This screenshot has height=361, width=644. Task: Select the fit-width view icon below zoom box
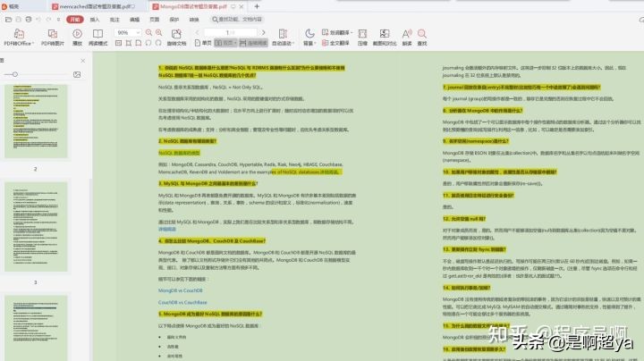pyautogui.click(x=139, y=43)
